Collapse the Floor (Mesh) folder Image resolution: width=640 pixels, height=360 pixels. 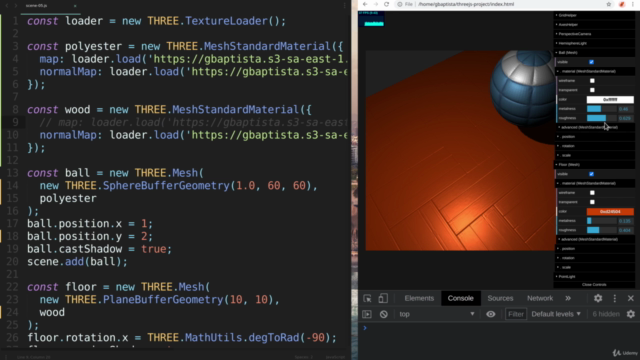tap(594, 165)
